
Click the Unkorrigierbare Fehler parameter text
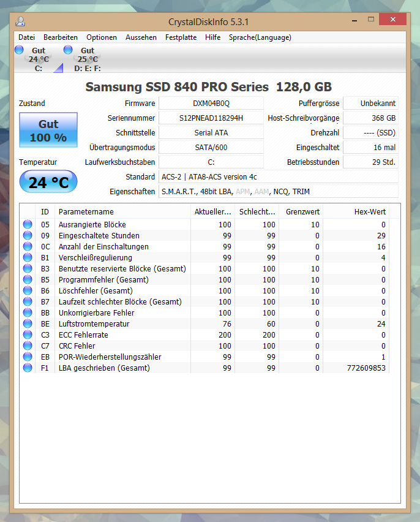coord(97,312)
